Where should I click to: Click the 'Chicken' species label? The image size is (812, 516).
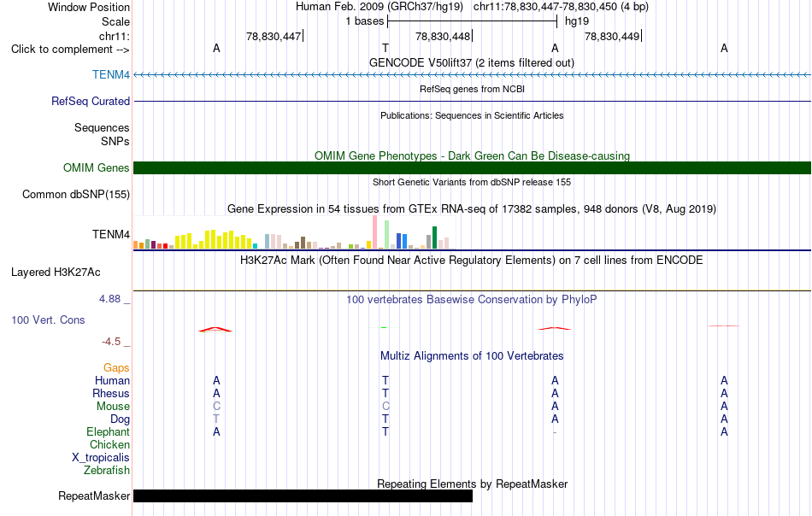(109, 445)
